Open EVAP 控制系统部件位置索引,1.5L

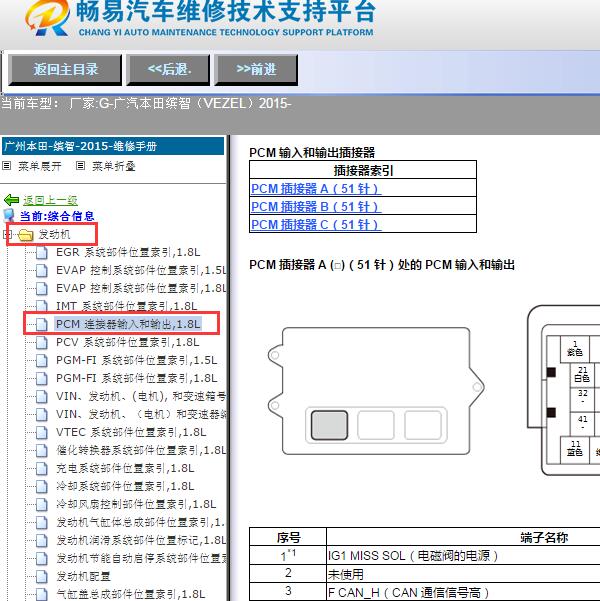click(141, 270)
